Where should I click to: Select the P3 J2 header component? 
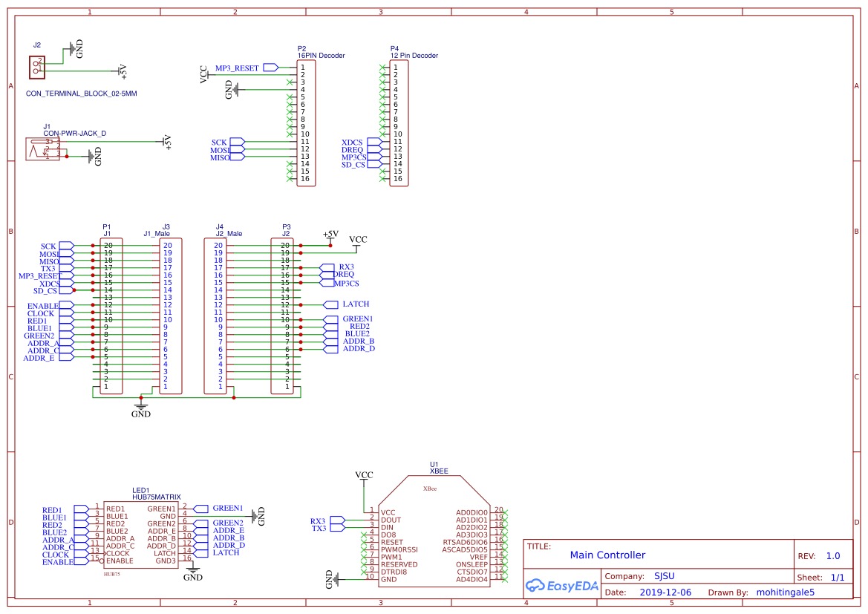[x=282, y=316]
